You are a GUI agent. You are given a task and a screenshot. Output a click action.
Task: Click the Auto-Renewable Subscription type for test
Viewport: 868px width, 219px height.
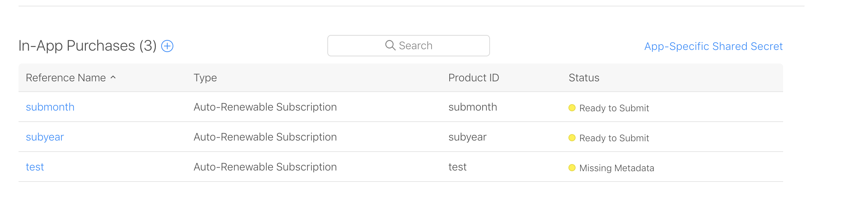[x=265, y=167]
